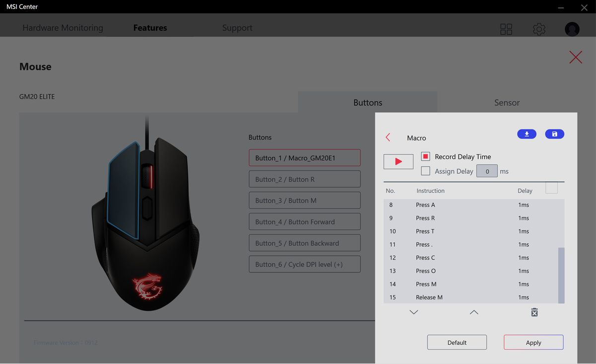Select Button_6 / Cycle DPI level (+)
596x364 pixels.
[x=304, y=264]
